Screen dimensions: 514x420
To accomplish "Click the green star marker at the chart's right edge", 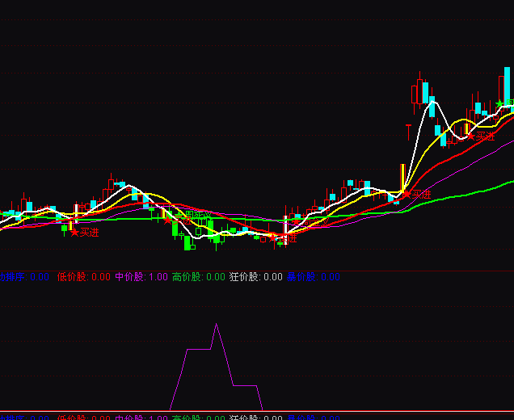I will [x=500, y=103].
